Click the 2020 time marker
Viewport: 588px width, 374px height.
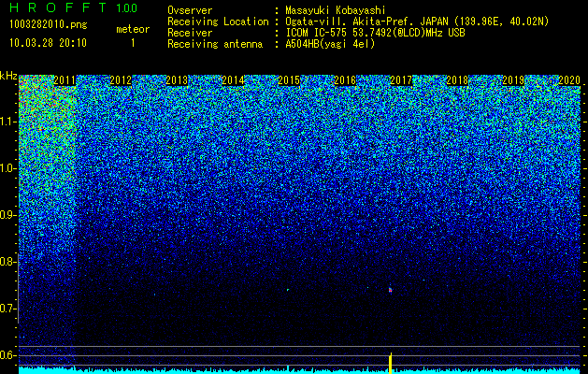pos(569,80)
